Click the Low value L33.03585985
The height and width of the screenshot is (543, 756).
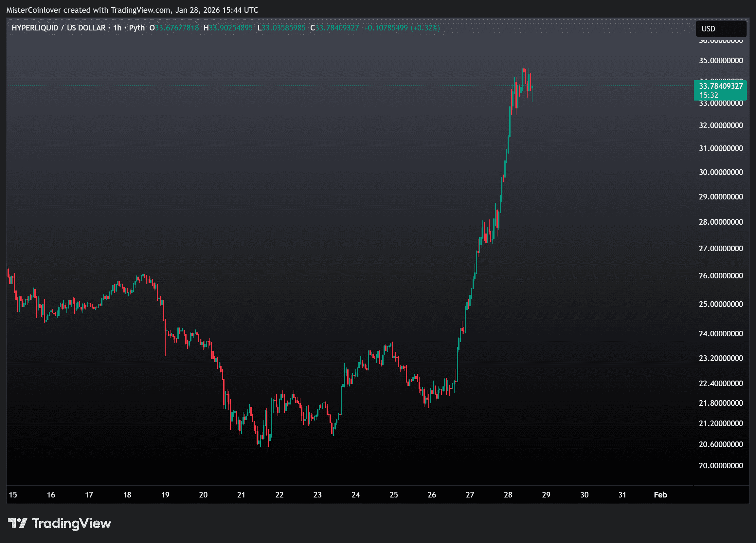(281, 28)
